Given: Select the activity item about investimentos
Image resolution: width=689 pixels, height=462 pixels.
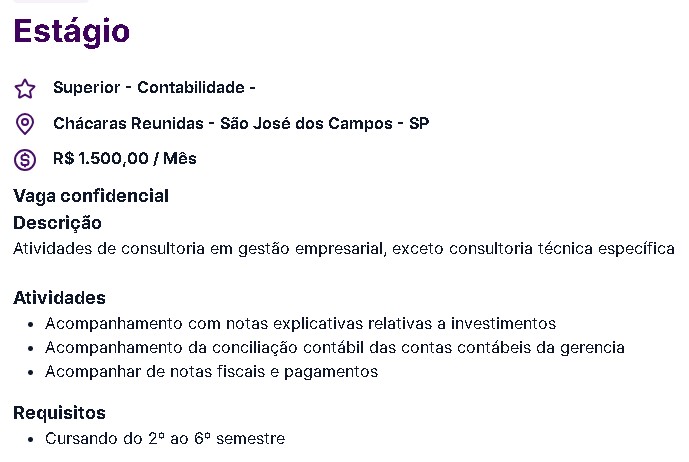Looking at the screenshot, I should tap(300, 324).
